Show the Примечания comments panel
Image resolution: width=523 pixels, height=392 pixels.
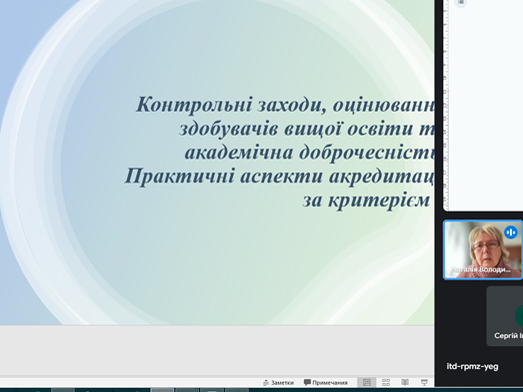pos(326,382)
